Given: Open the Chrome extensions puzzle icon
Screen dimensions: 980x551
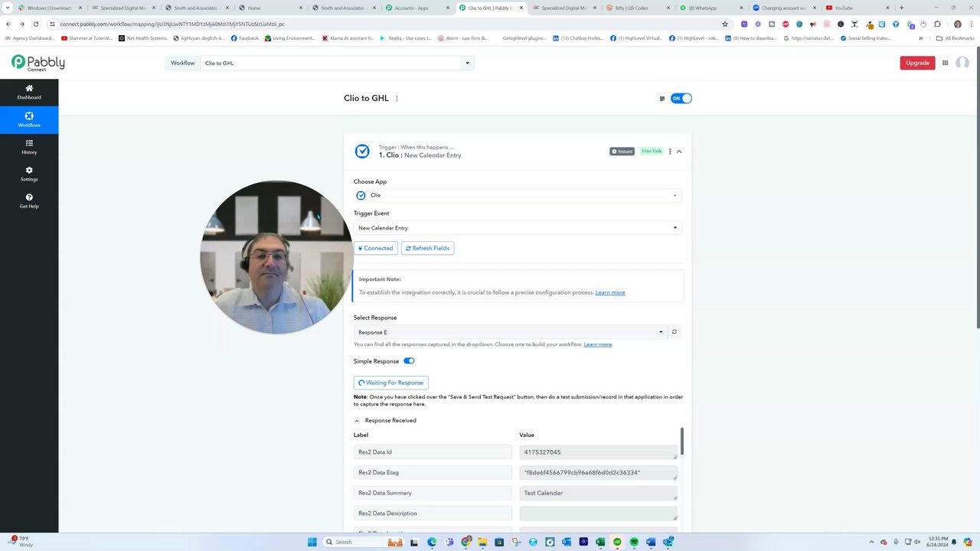Looking at the screenshot, I should 937,24.
